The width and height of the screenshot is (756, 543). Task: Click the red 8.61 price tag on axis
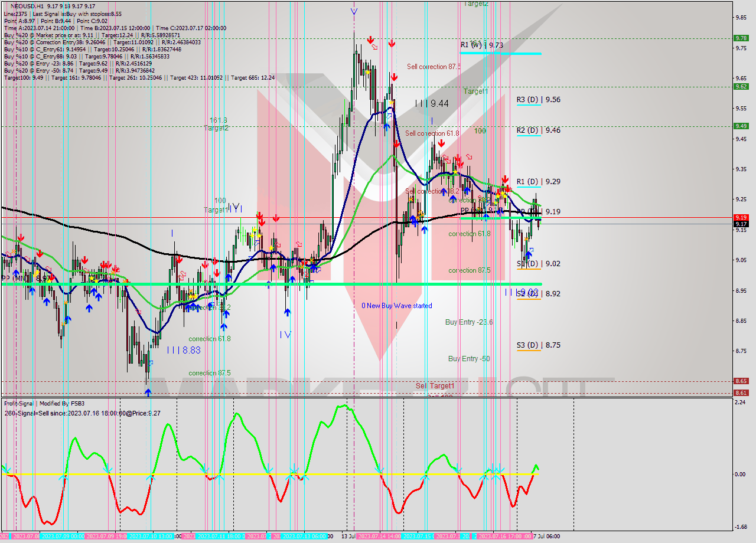tap(741, 392)
